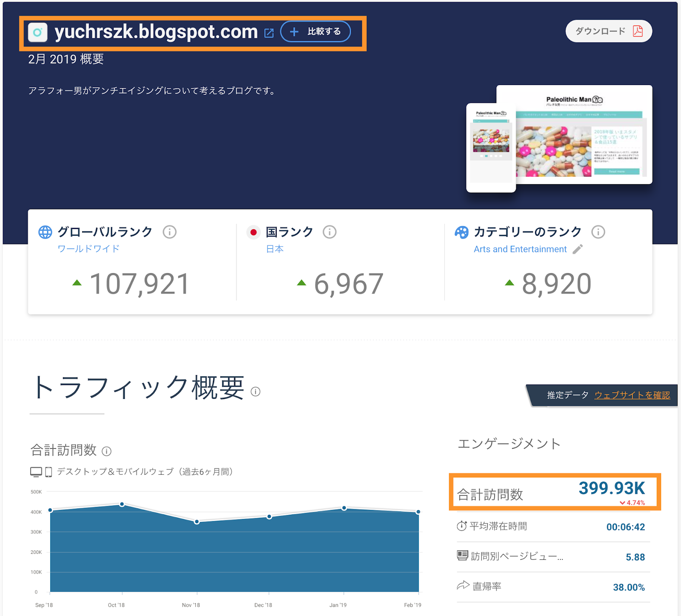Image resolution: width=681 pixels, height=616 pixels.
Task: Click the stopwatch icon by 平均滞在時間
Action: (462, 526)
